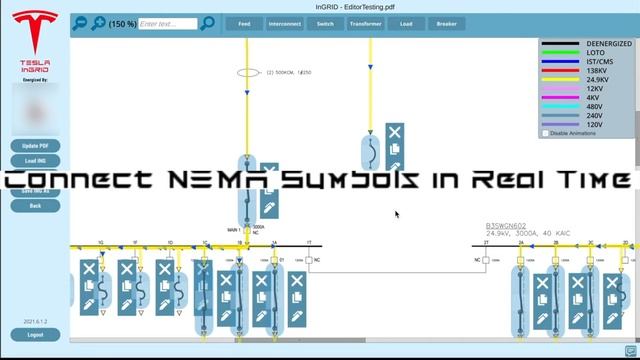This screenshot has height=360, width=640.
Task: Choose the Switch toolbar button
Action: (325, 24)
